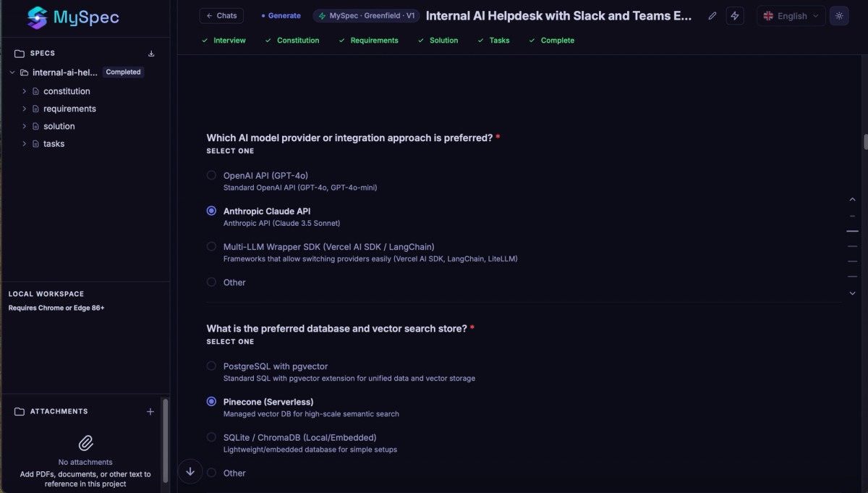The image size is (868, 493).
Task: Expand the constitution tree item
Action: coord(24,91)
